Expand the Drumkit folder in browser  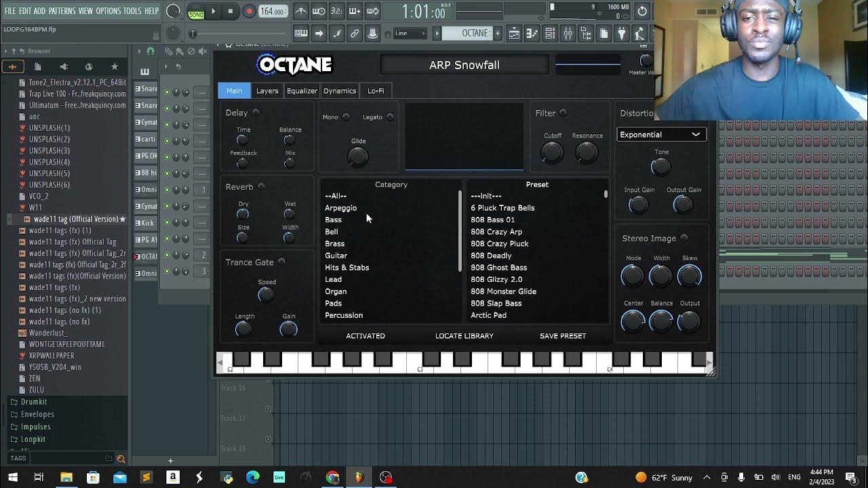click(33, 402)
